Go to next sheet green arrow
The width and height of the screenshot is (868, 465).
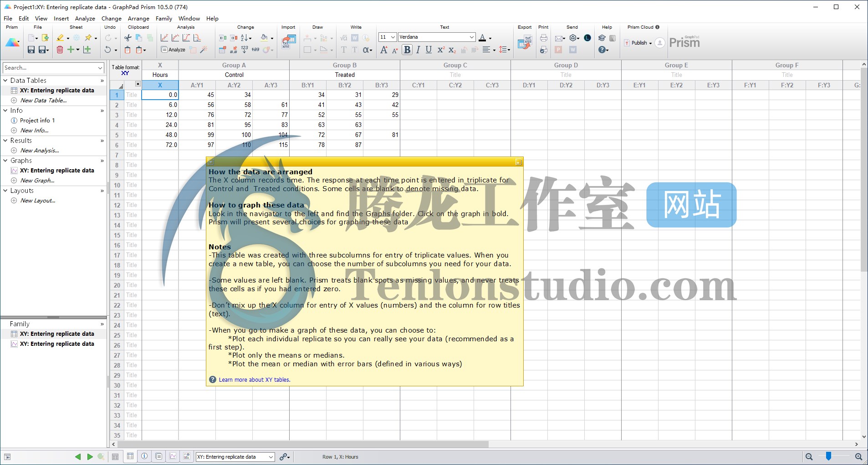[x=90, y=457]
